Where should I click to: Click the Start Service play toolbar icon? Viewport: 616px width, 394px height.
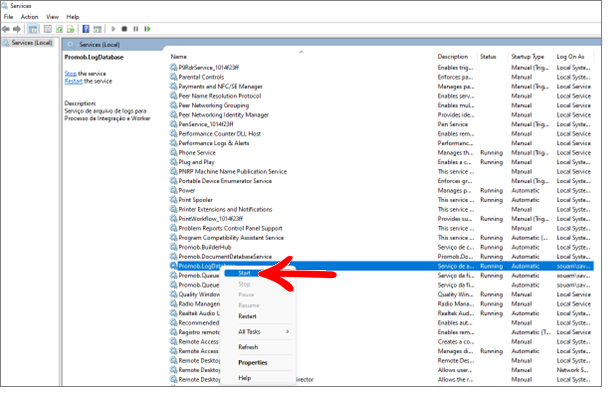(114, 29)
